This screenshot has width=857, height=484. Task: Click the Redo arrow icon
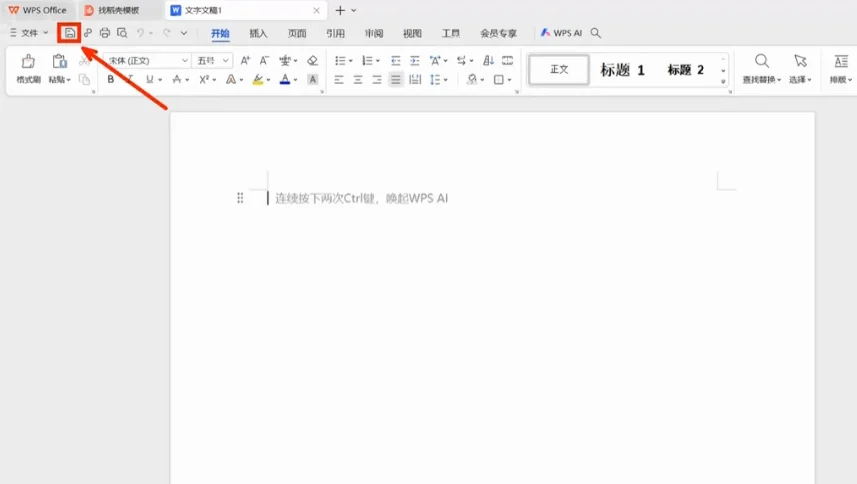[167, 33]
